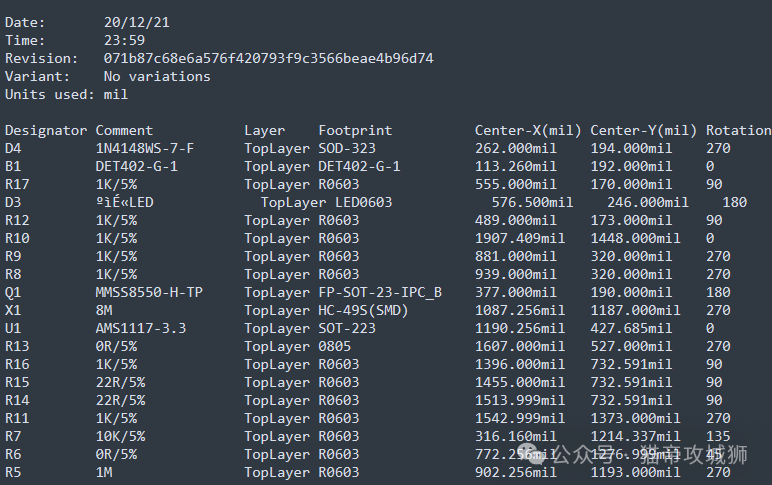The height and width of the screenshot is (485, 772).
Task: Click the Designator column header
Action: (x=46, y=130)
